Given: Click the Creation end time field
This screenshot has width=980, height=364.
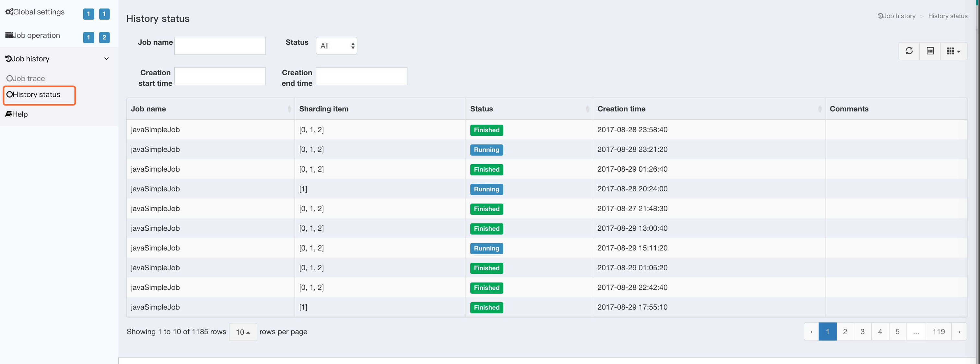Looking at the screenshot, I should click(x=361, y=77).
